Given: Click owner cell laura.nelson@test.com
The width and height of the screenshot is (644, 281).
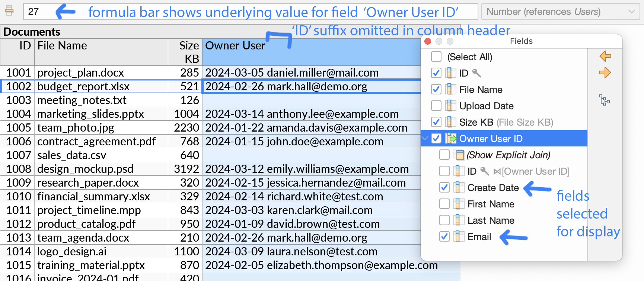Looking at the screenshot, I should pyautogui.click(x=311, y=251).
